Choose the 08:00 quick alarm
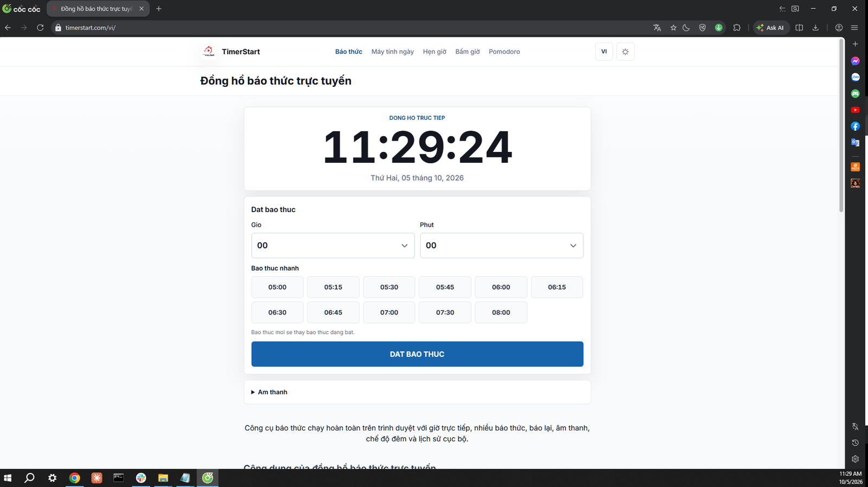 click(x=501, y=312)
